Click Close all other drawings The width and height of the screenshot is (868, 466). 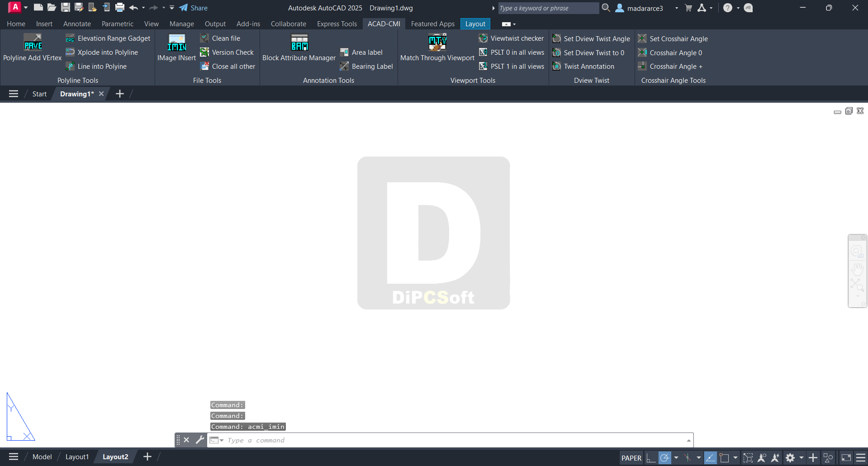228,67
